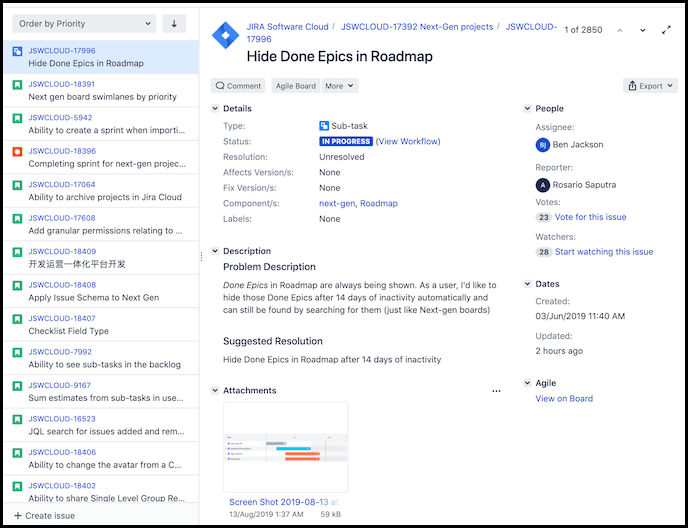This screenshot has height=528, width=688.
Task: Click Rosario Saputra's avatar icon
Action: pos(543,185)
